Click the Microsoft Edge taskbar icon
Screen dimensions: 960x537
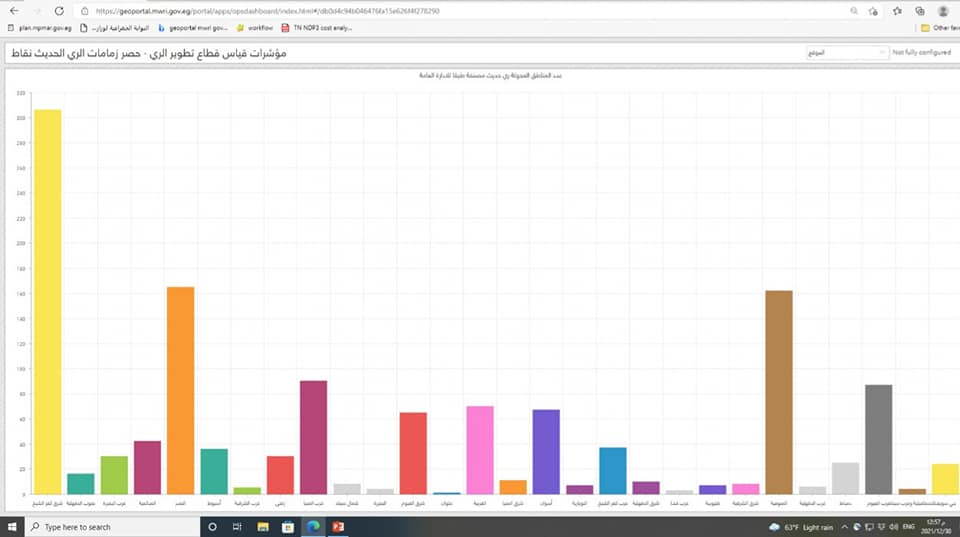click(x=313, y=526)
